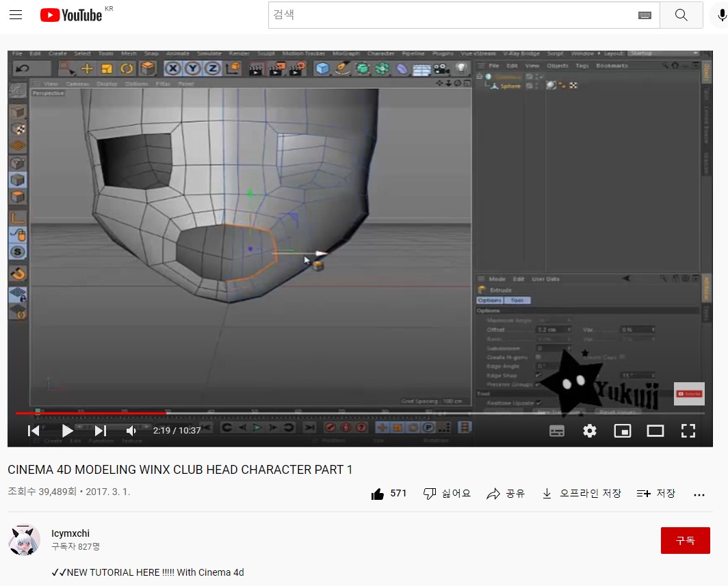Select the spline Pen tool icon
728x586 pixels.
[343, 68]
